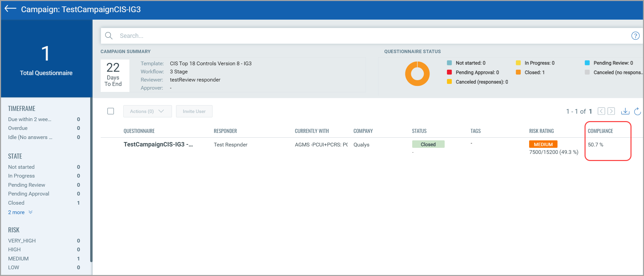The height and width of the screenshot is (276, 644).
Task: Open the help question mark icon
Action: tap(635, 36)
